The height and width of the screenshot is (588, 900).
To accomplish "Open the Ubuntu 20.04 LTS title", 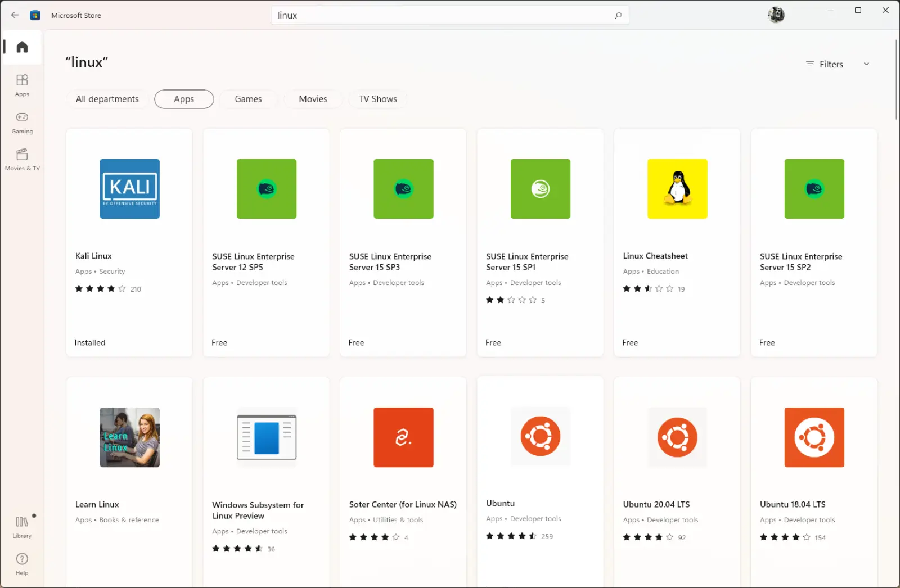I will pos(656,504).
